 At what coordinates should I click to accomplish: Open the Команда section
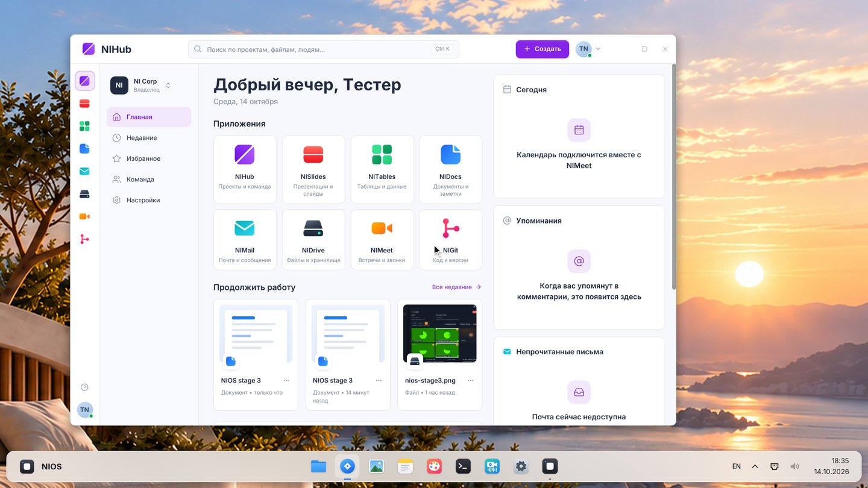[x=149, y=180]
